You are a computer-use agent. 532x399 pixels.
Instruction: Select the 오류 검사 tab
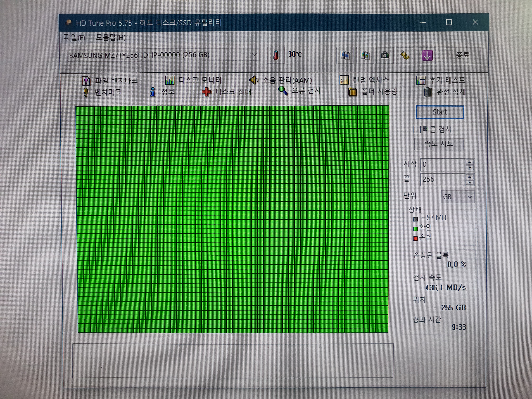click(300, 91)
